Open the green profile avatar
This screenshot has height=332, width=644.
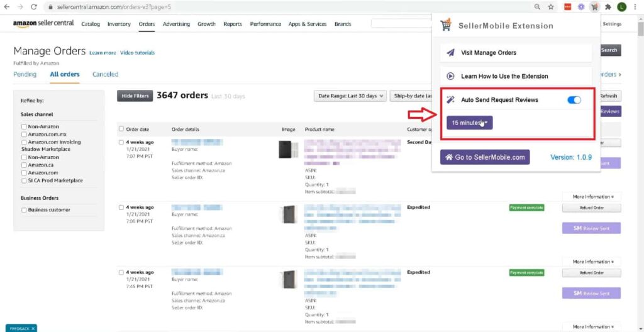pos(622,7)
